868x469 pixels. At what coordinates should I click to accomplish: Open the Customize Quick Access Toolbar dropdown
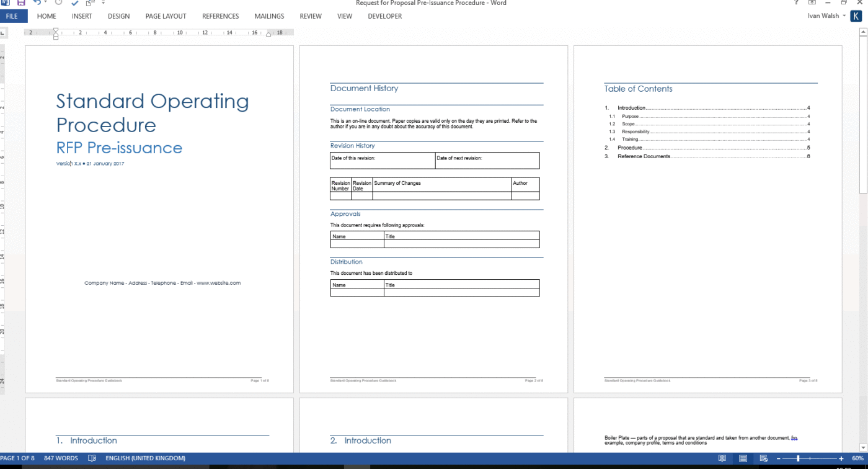tap(104, 3)
